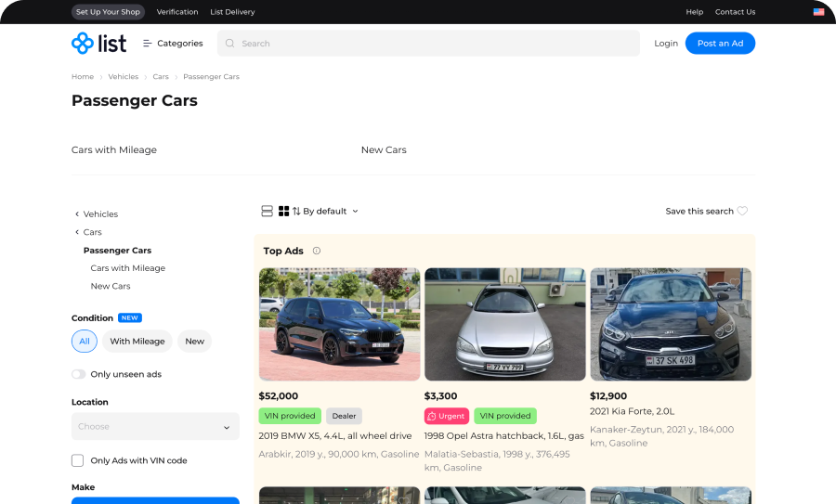This screenshot has height=504, width=836.
Task: Open the 2019 BMW X5 ad title
Action: tap(335, 436)
